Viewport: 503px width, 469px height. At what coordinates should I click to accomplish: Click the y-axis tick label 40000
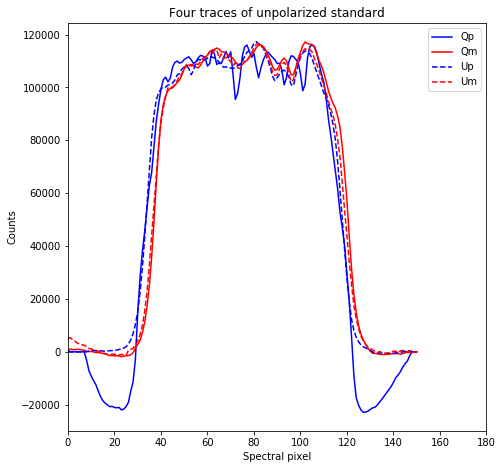(45, 246)
